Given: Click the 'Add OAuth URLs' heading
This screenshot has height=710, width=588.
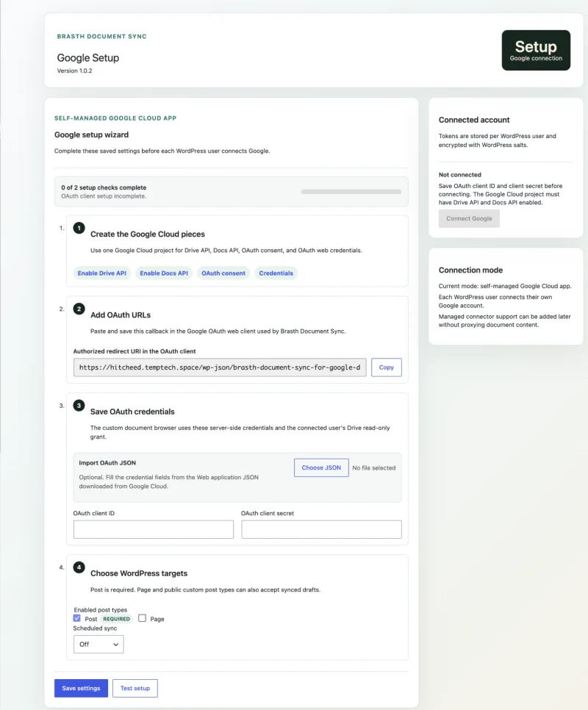Looking at the screenshot, I should 121,315.
